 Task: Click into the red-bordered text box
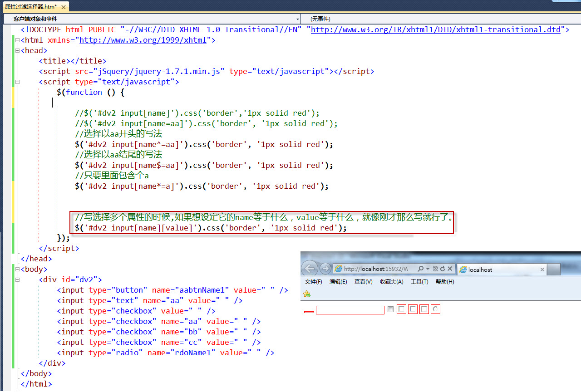click(350, 310)
